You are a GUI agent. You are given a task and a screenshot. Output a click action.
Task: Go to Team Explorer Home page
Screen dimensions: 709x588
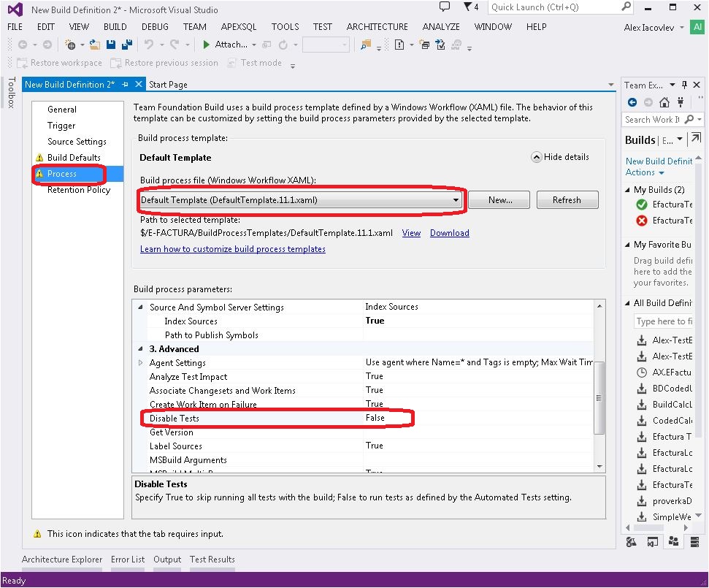(x=664, y=102)
